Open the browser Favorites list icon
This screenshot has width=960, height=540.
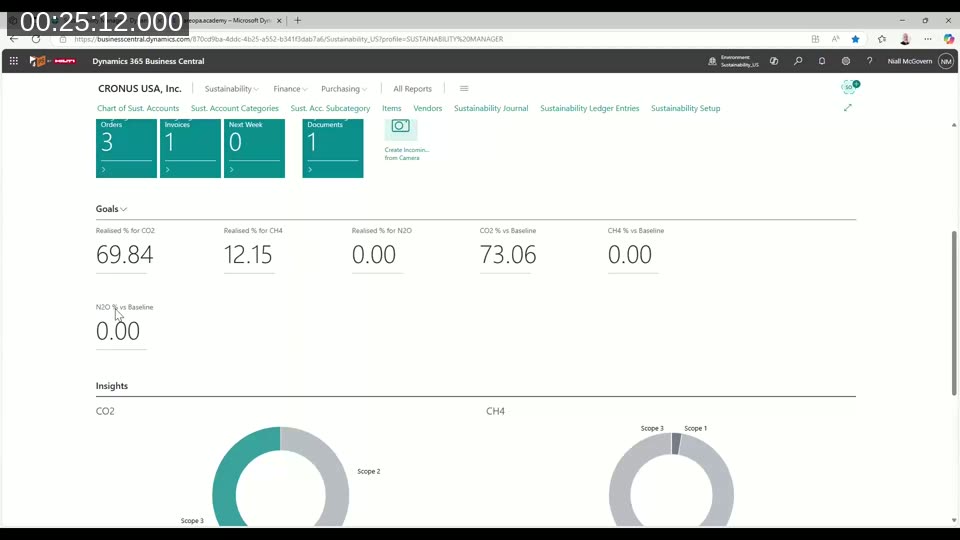[882, 39]
